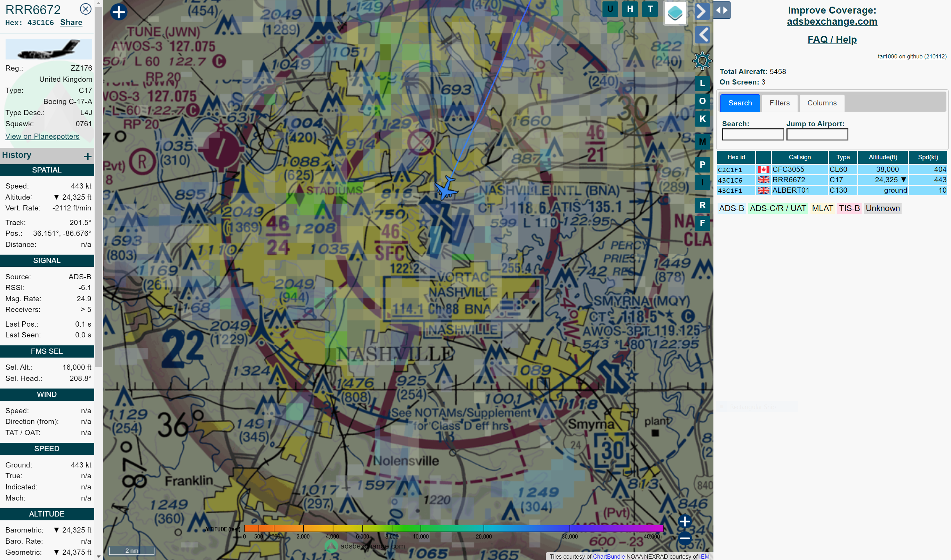Click UK flag icon for ALBERT01
Screen dimensions: 951x560
click(764, 191)
